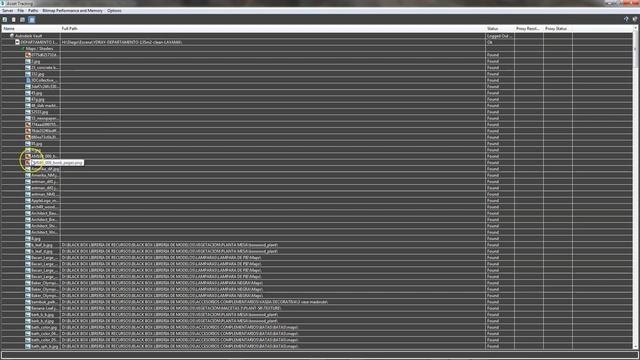Sort by the Name column header
The width and height of the screenshot is (640, 360).
click(x=31, y=29)
